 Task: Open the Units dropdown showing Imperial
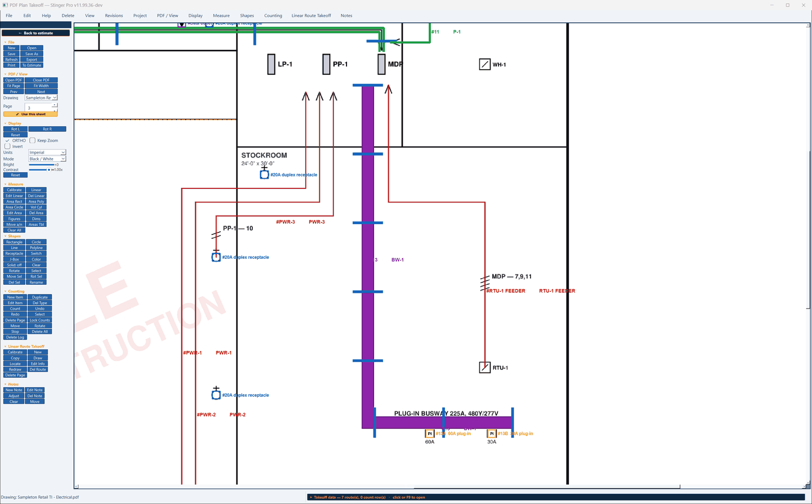click(47, 153)
